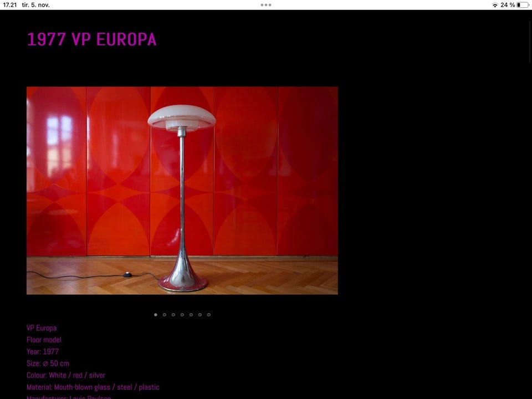The height and width of the screenshot is (399, 532).
Task: Select the fifth carousel dot
Action: (x=191, y=315)
